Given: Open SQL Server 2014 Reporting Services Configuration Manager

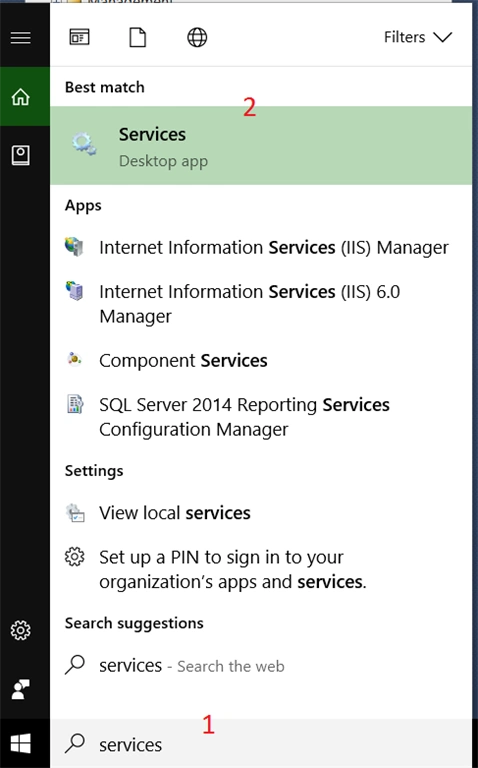Looking at the screenshot, I should click(x=261, y=417).
